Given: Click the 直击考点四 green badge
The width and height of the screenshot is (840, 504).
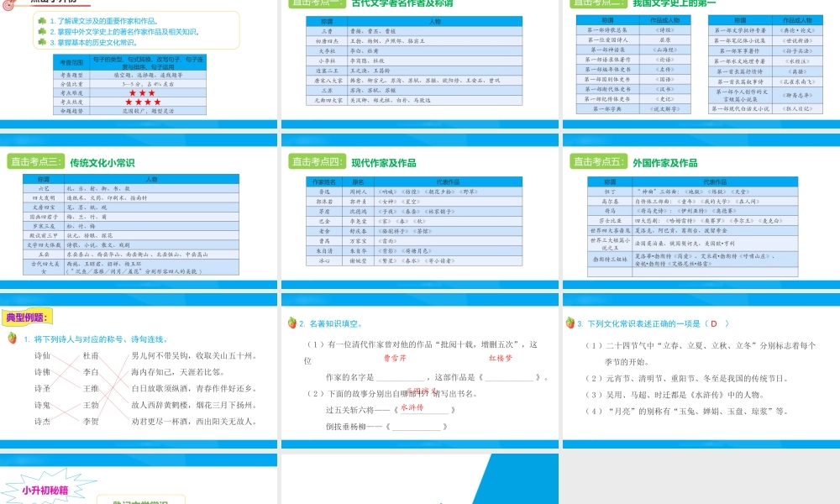Looking at the screenshot, I should point(318,162).
